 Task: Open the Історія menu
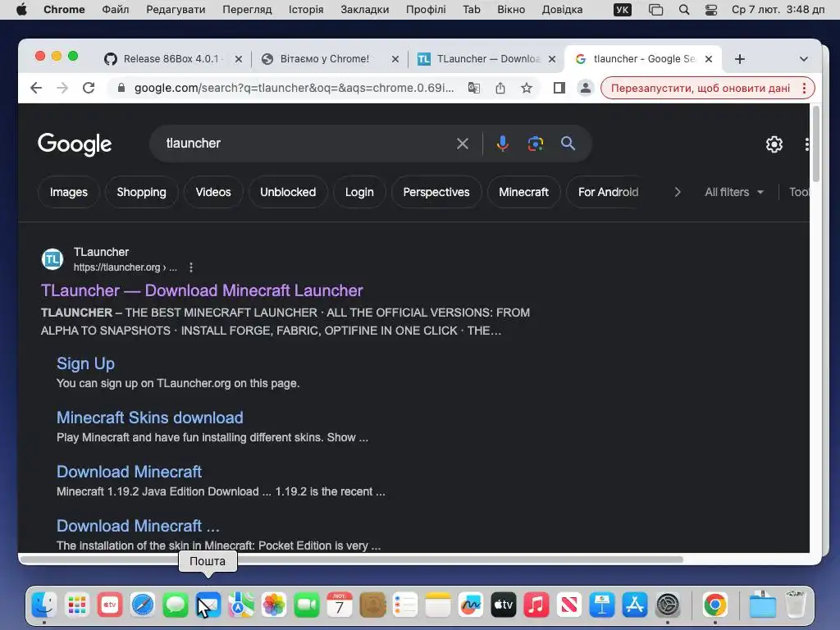[x=306, y=10]
